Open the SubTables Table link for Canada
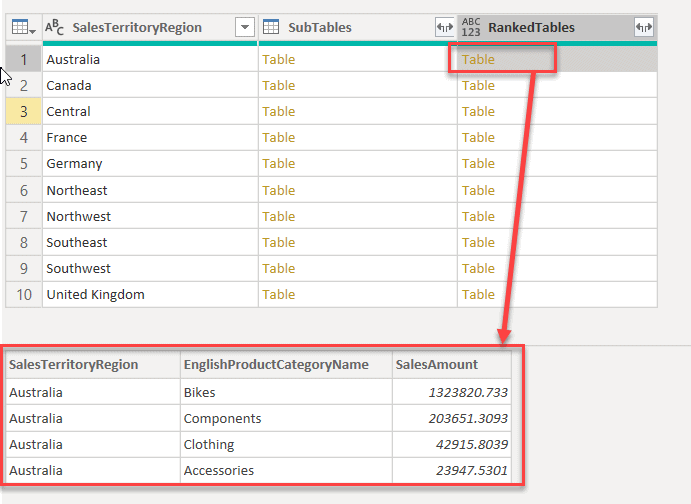 coord(278,85)
